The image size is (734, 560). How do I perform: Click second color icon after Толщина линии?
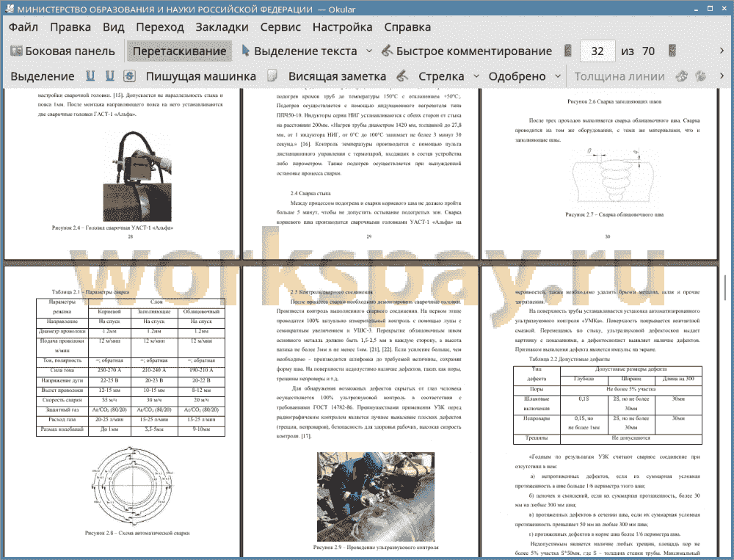coord(701,76)
